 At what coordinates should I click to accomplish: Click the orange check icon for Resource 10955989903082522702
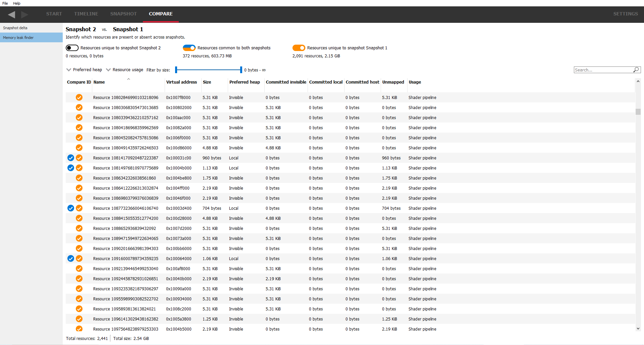point(79,299)
